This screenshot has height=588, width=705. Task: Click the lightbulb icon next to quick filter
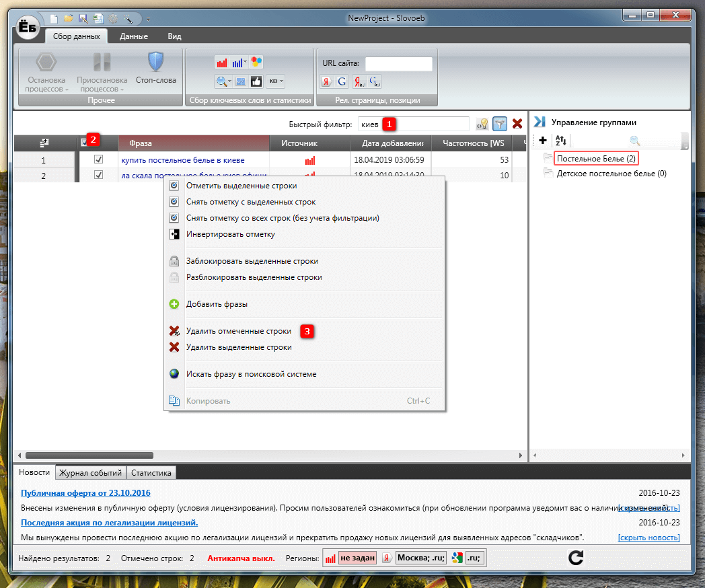tap(482, 124)
